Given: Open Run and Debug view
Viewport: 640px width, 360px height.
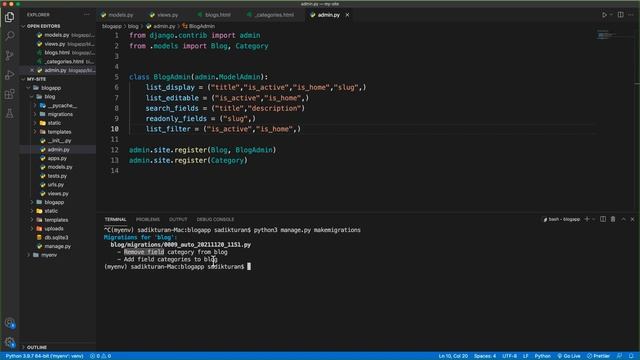Looking at the screenshot, I should point(9,75).
